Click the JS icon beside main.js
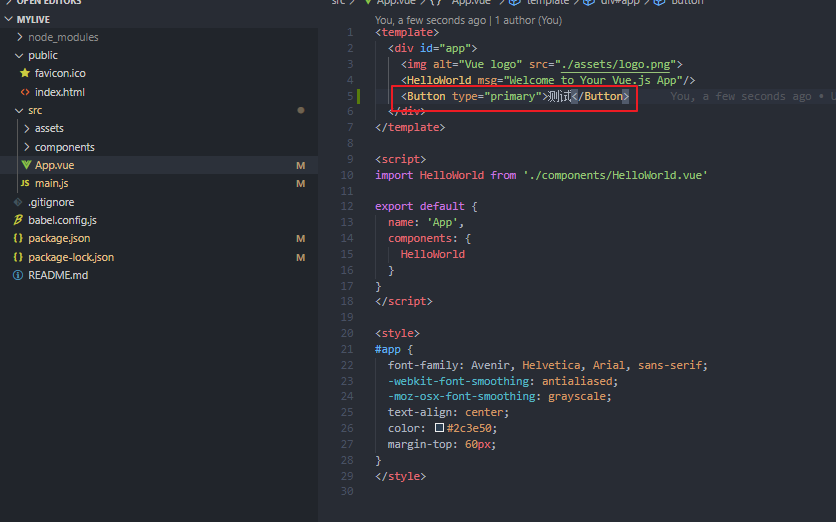836x522 pixels. (25, 183)
